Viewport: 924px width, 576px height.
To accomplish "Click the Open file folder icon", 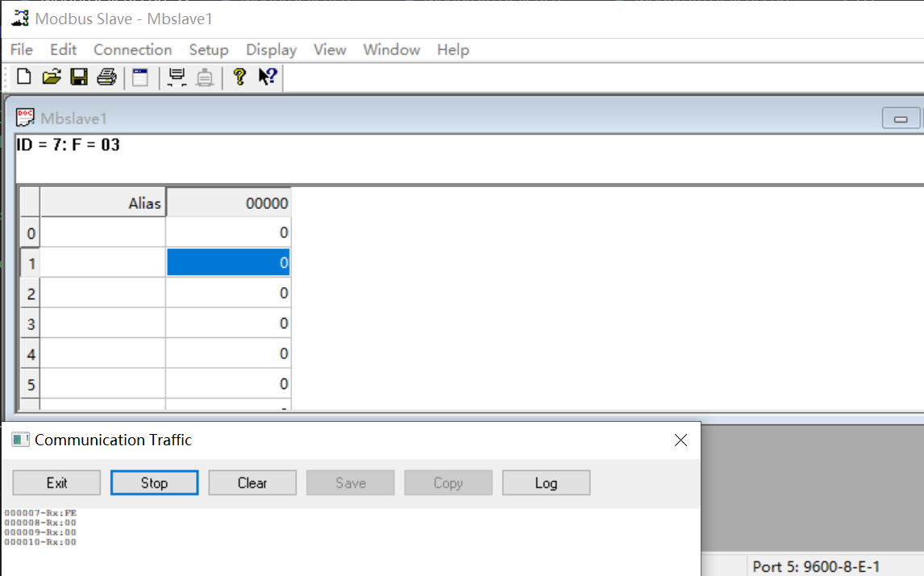I will tap(52, 77).
